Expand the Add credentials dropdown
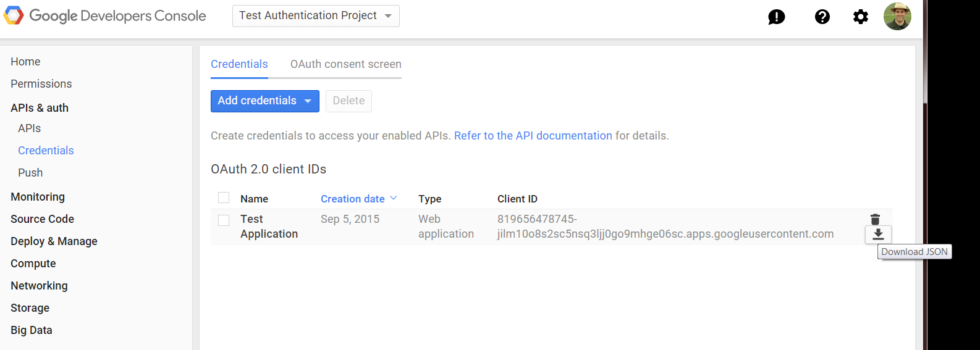This screenshot has width=980, height=350. (x=264, y=101)
